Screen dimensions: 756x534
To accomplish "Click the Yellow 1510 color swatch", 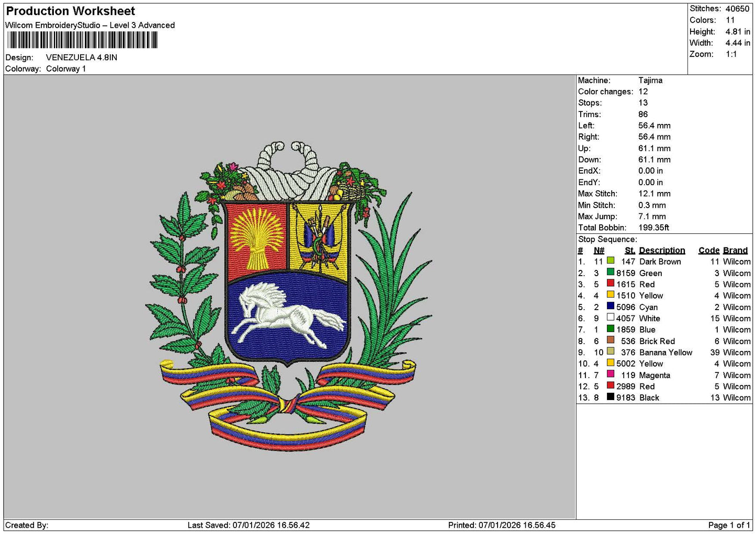I will [x=611, y=294].
